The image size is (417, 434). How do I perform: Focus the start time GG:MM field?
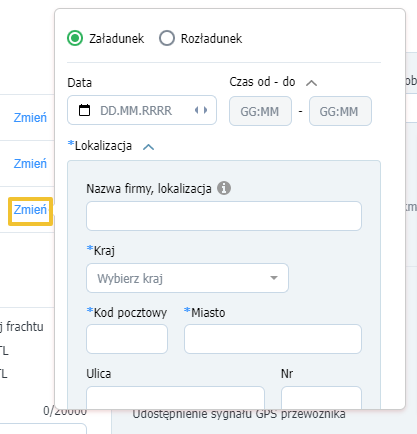click(260, 111)
